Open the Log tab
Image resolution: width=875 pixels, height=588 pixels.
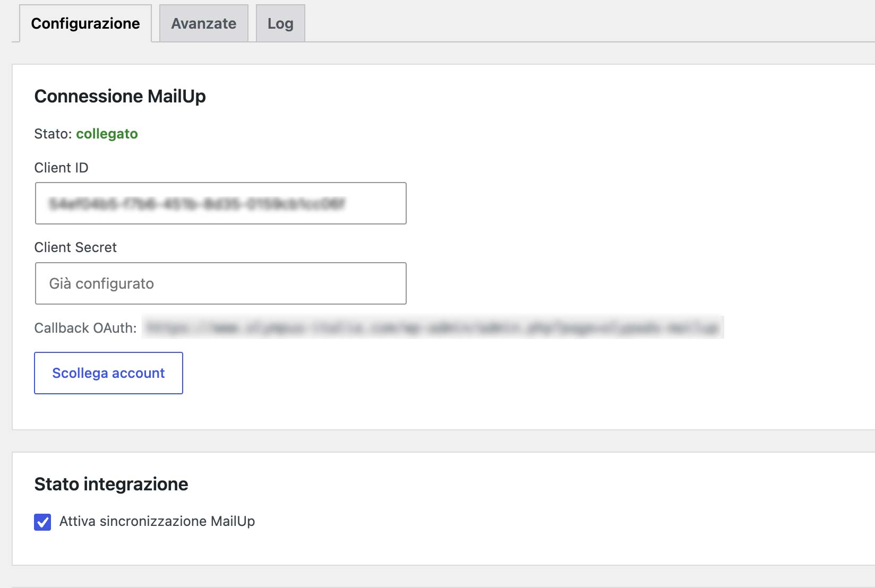tap(280, 23)
